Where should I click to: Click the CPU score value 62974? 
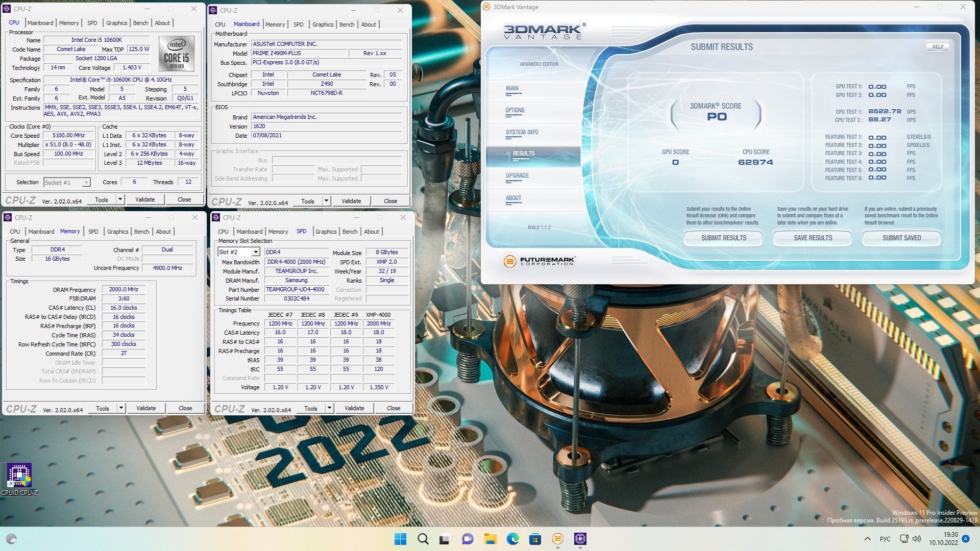(x=755, y=162)
